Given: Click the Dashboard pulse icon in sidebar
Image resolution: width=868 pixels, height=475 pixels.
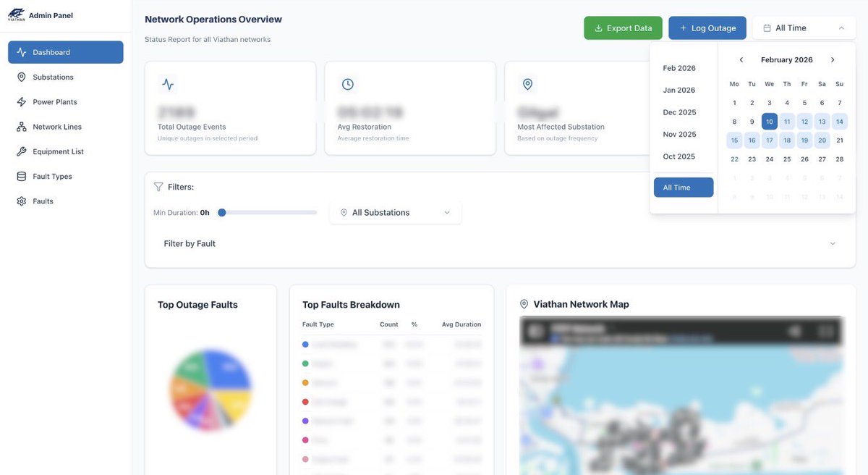Looking at the screenshot, I should (x=21, y=52).
